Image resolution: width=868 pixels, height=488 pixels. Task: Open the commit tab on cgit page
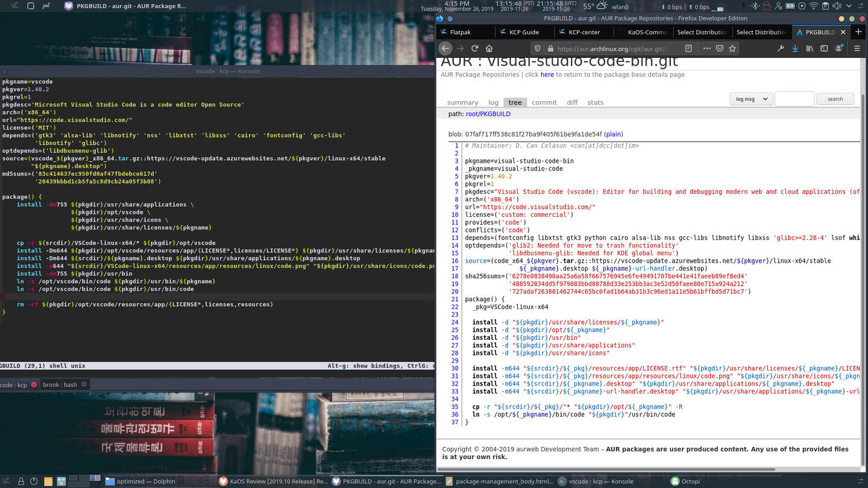pos(544,102)
